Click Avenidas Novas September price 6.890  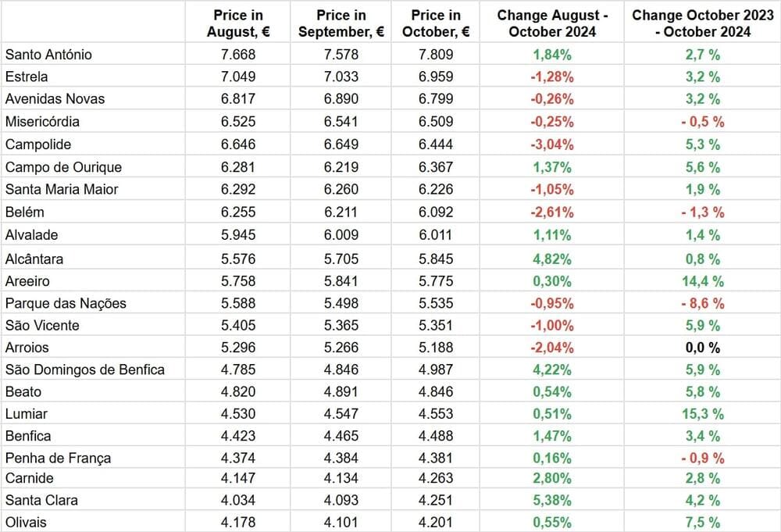341,99
